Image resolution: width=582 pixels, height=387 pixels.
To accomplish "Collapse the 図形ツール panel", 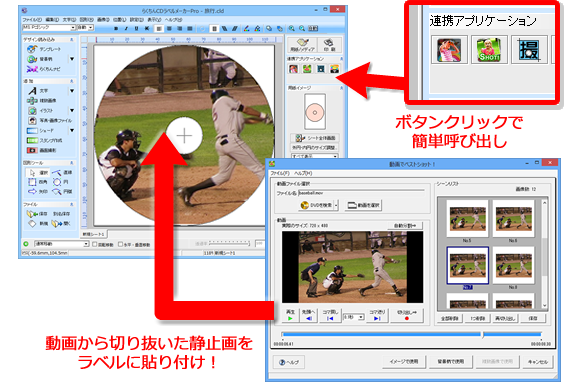I will click(x=72, y=163).
